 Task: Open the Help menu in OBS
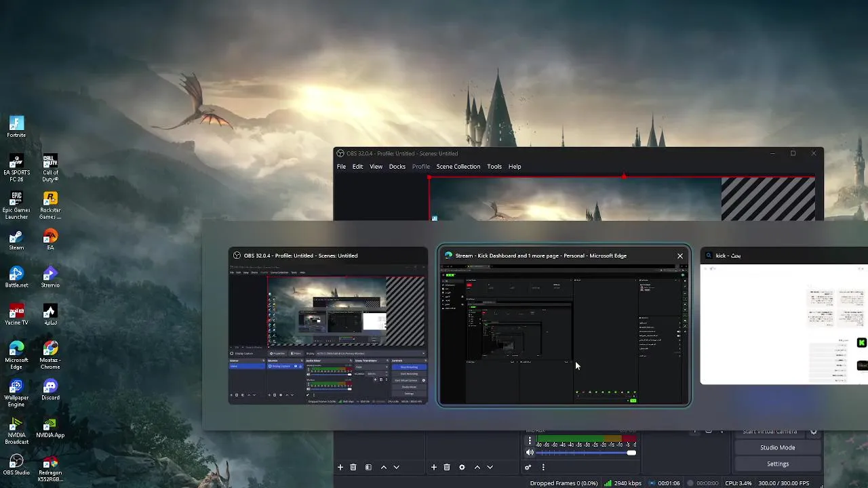(515, 167)
